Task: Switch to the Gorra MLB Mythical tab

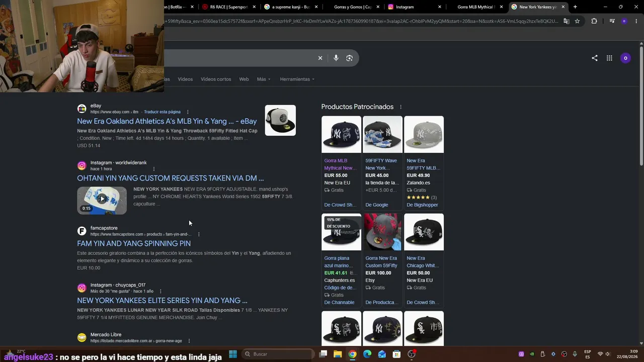Action: (477, 7)
